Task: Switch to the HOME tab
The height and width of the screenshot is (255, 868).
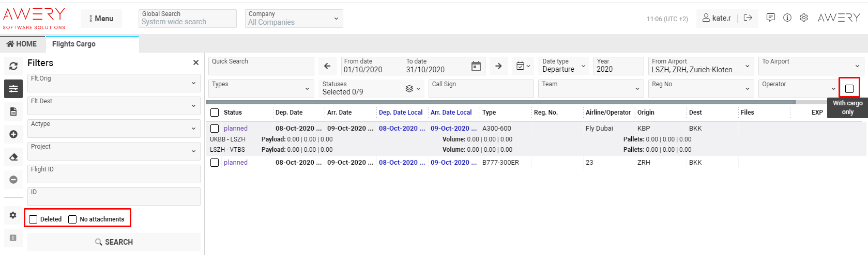Action: (x=22, y=44)
